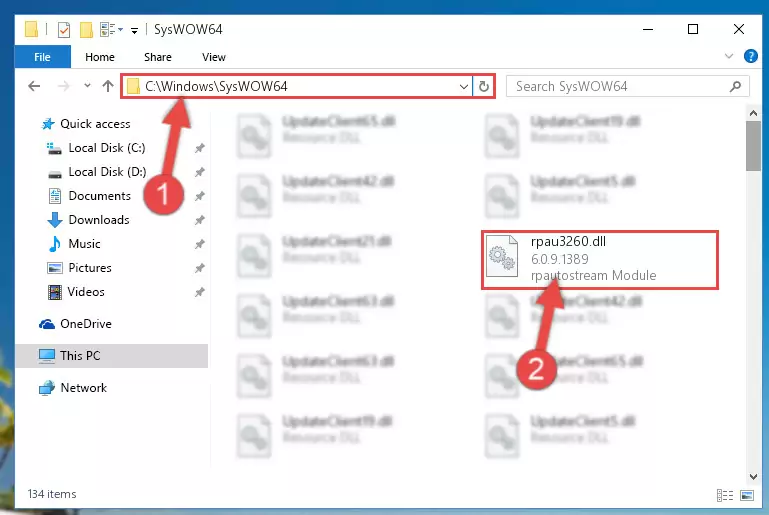Refresh the SysWOW64 folder view
The image size is (769, 515).
click(484, 87)
